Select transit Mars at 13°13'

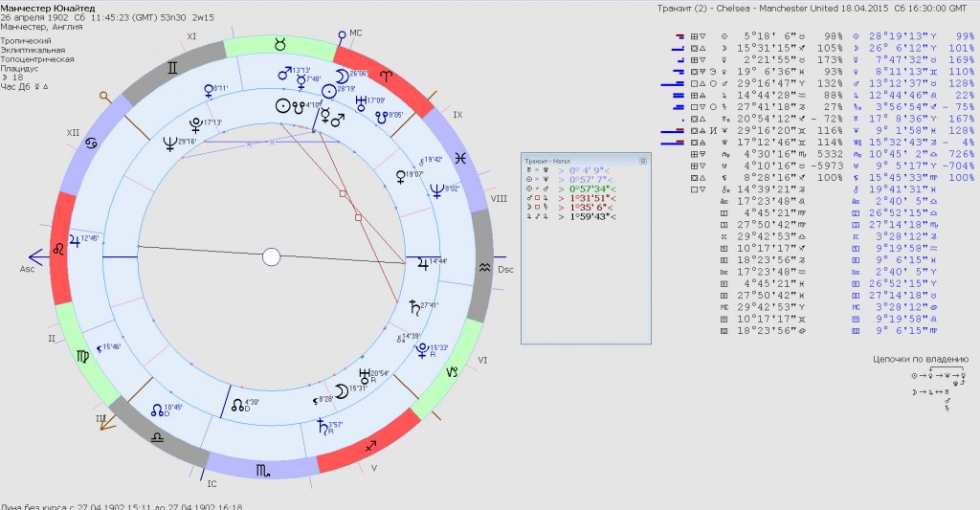click(285, 73)
